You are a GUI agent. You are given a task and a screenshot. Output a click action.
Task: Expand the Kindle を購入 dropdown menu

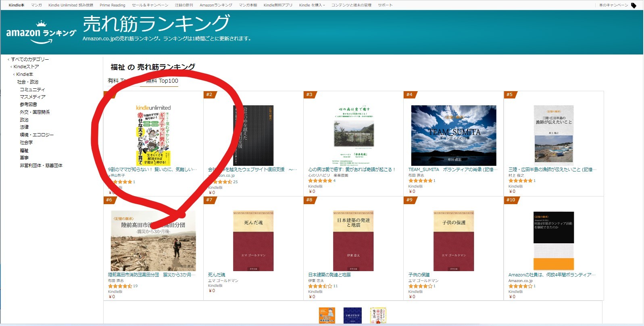point(312,5)
